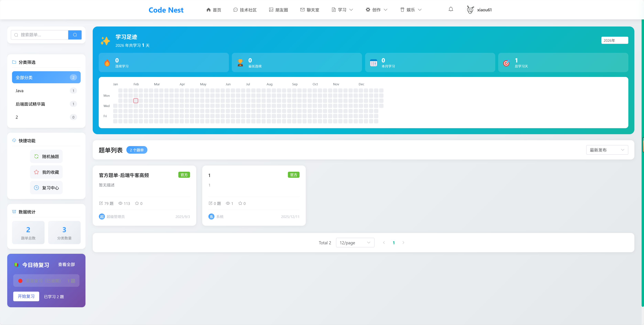The image size is (644, 325).
Task: Click the eye views icon showing 113
Action: 120,203
